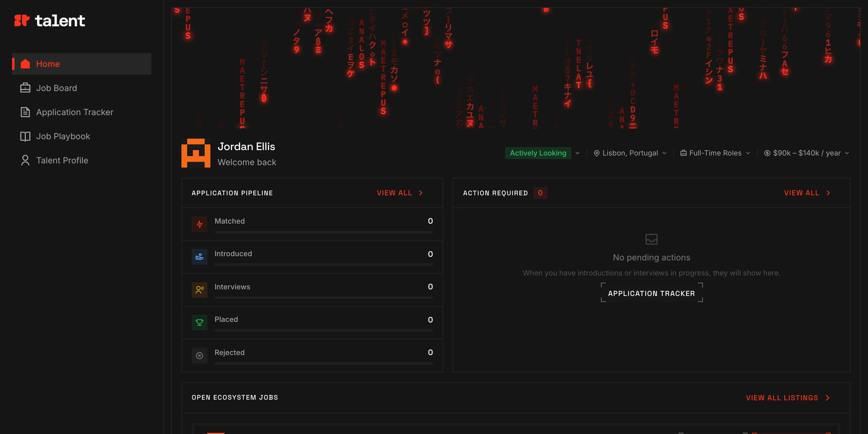The height and width of the screenshot is (434, 868).
Task: Click the Matched lightning bolt icon
Action: point(200,224)
